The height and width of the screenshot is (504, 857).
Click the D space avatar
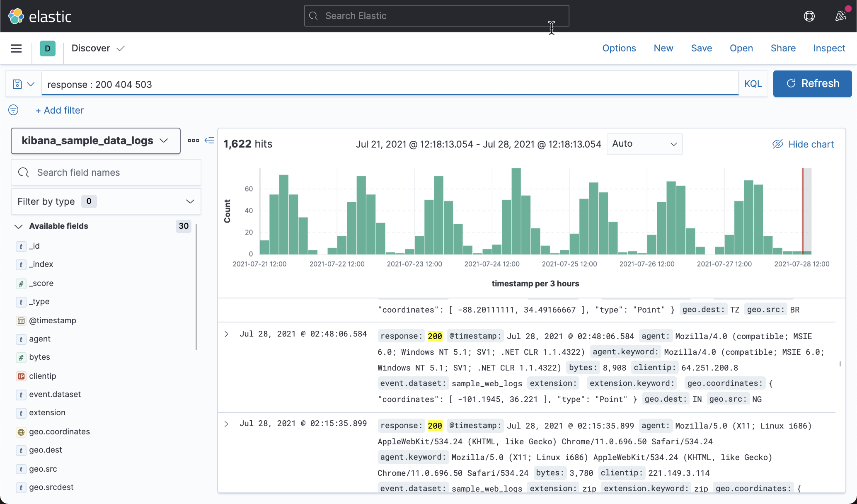click(48, 48)
